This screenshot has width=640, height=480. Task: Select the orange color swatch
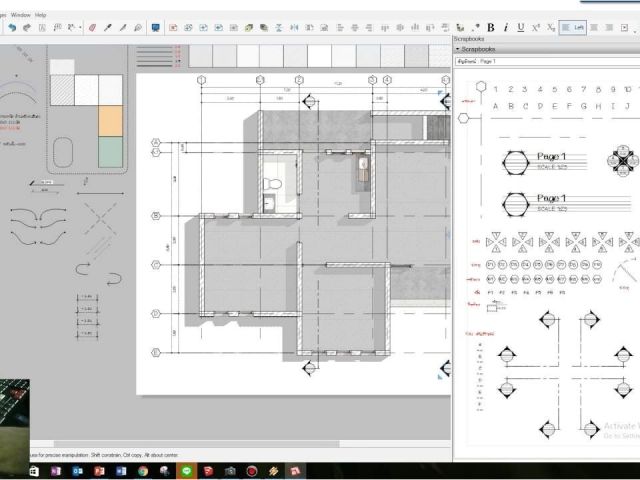pyautogui.click(x=110, y=120)
